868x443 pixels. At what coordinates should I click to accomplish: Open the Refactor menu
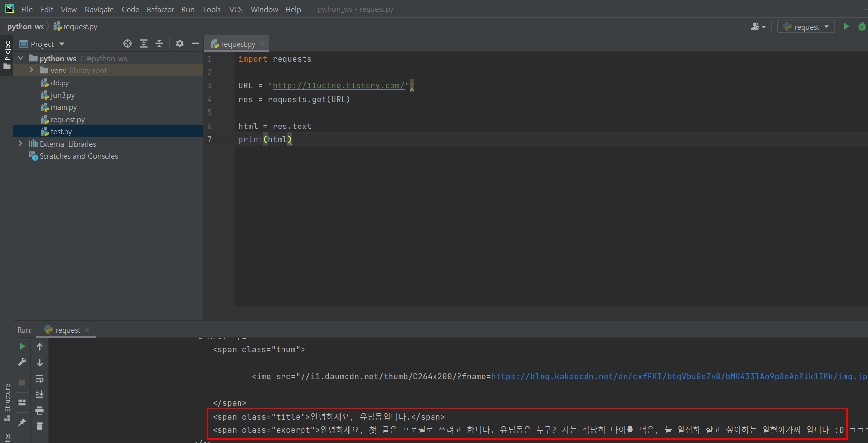pos(160,9)
